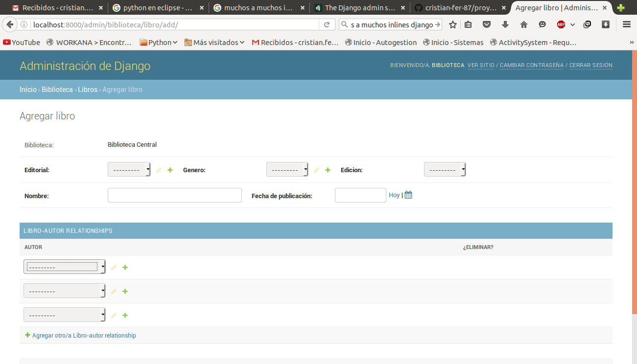Click the Administración de Django title

85,66
